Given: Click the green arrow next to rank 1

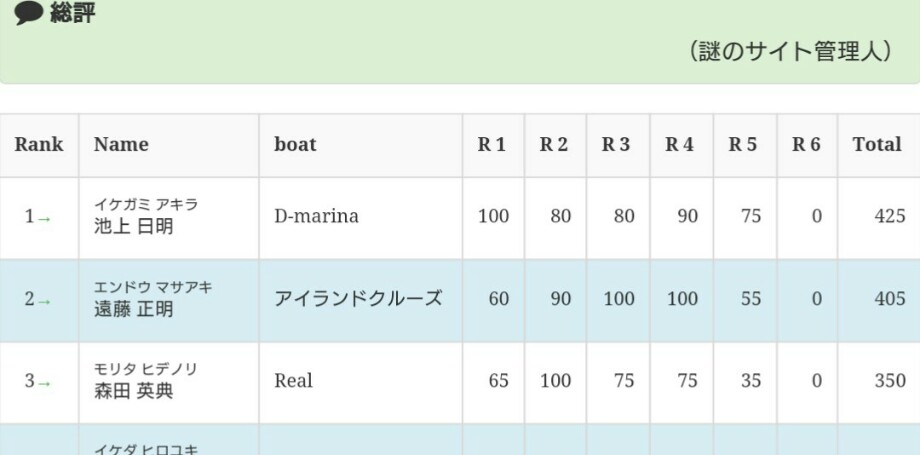Looking at the screenshot, I should 44,219.
